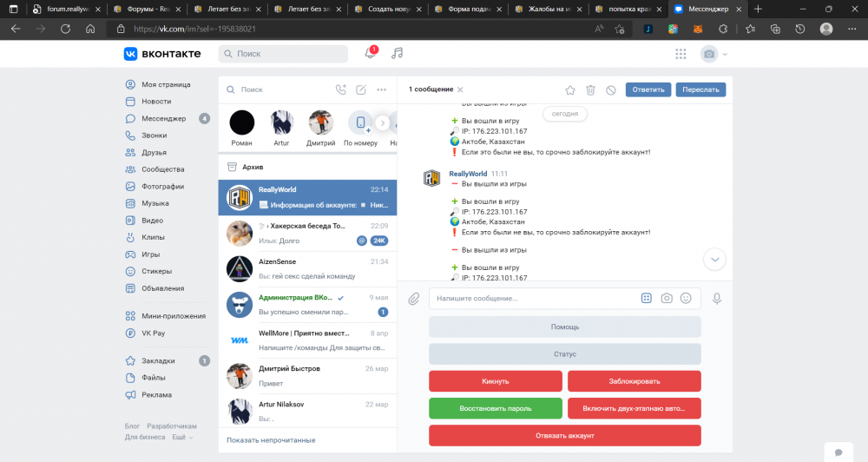Toggle the bot keyboard icon in input

coord(646,299)
